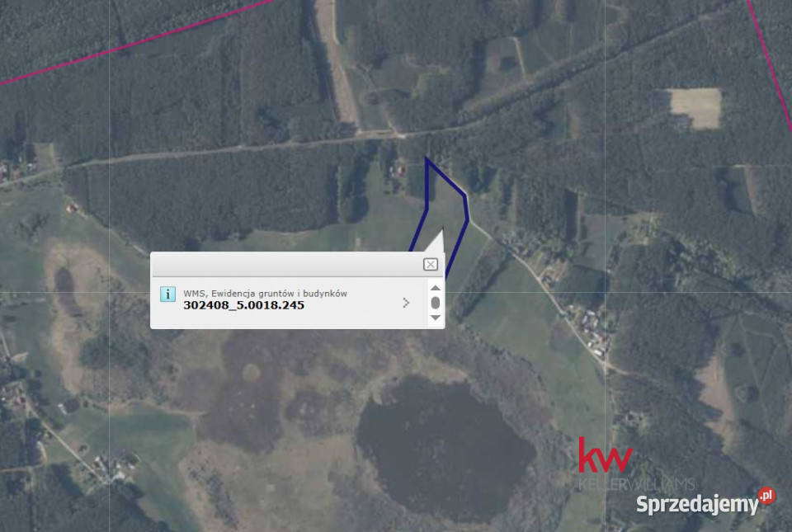Click the popup scroll down arrow
The width and height of the screenshot is (792, 532).
tap(436, 318)
